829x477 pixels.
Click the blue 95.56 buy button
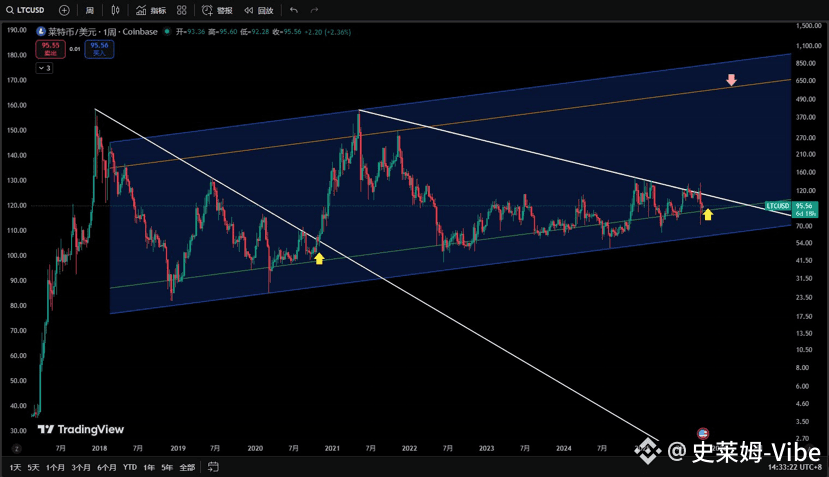point(99,49)
